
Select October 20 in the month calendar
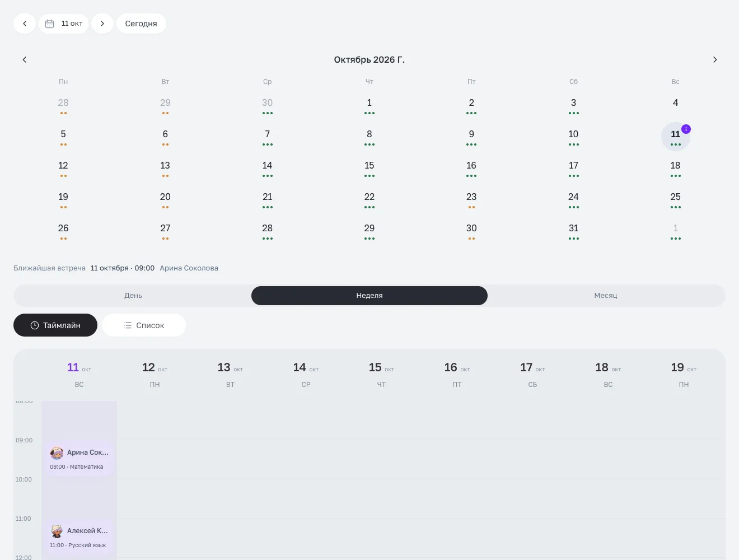point(165,199)
